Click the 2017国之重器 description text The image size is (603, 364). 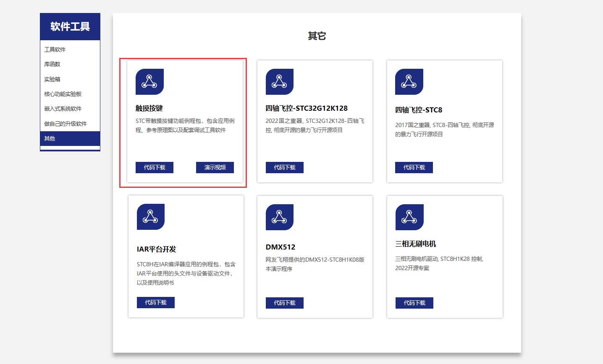(x=445, y=130)
